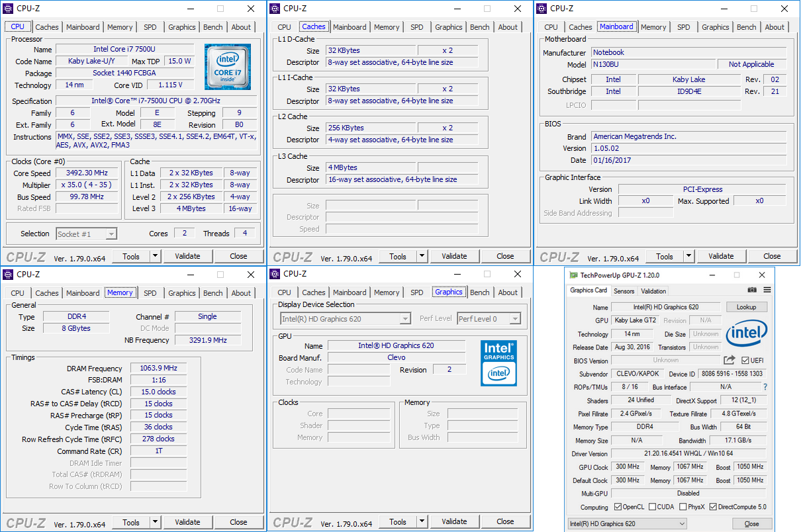Click the Bus Interface question mark in GPU-Z
The image size is (801, 532).
[765, 387]
